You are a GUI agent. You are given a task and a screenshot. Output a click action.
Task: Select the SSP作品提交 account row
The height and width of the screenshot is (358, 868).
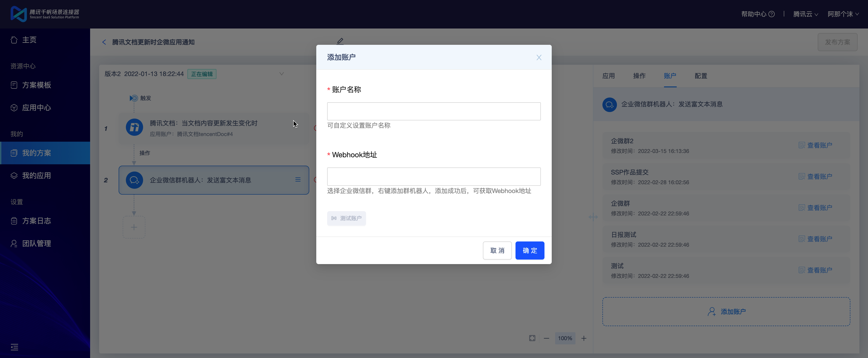[x=726, y=177]
